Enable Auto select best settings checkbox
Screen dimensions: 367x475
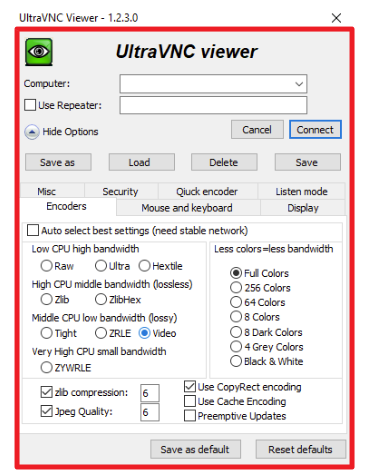33,230
